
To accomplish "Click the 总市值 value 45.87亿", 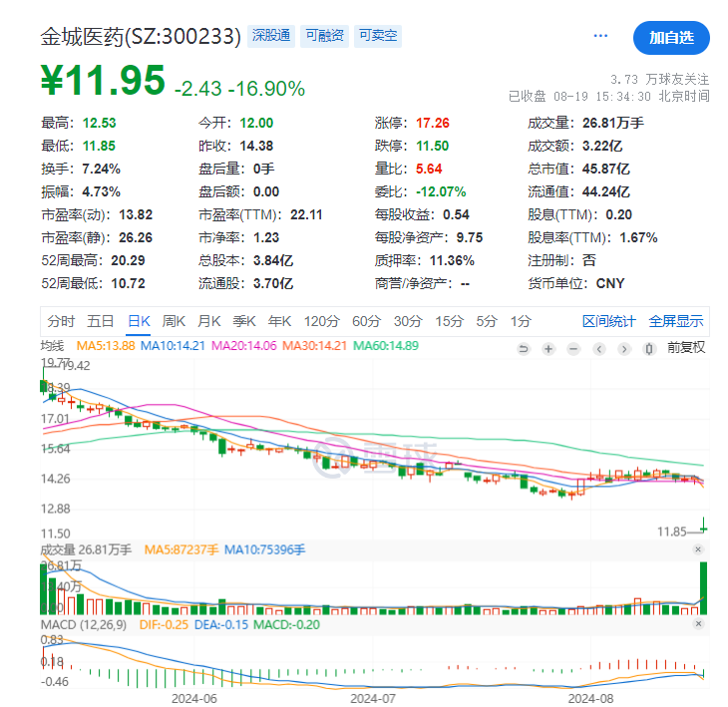I will 606,169.
